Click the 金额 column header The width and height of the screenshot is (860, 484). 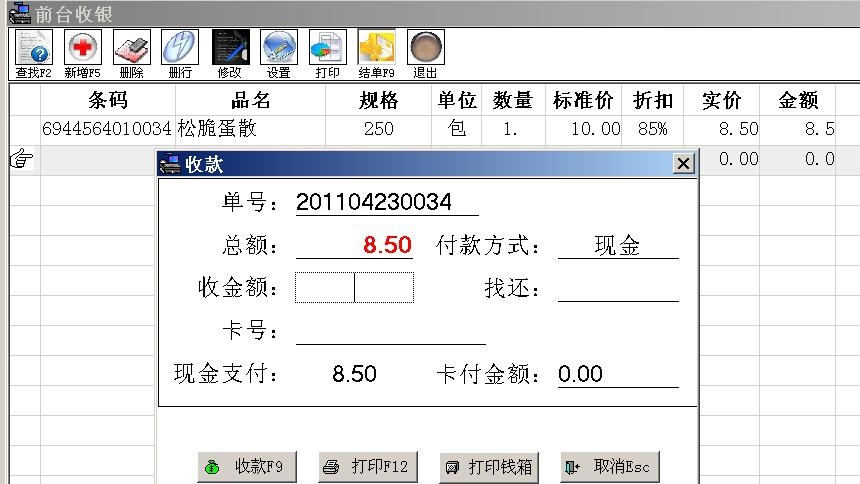coord(798,100)
